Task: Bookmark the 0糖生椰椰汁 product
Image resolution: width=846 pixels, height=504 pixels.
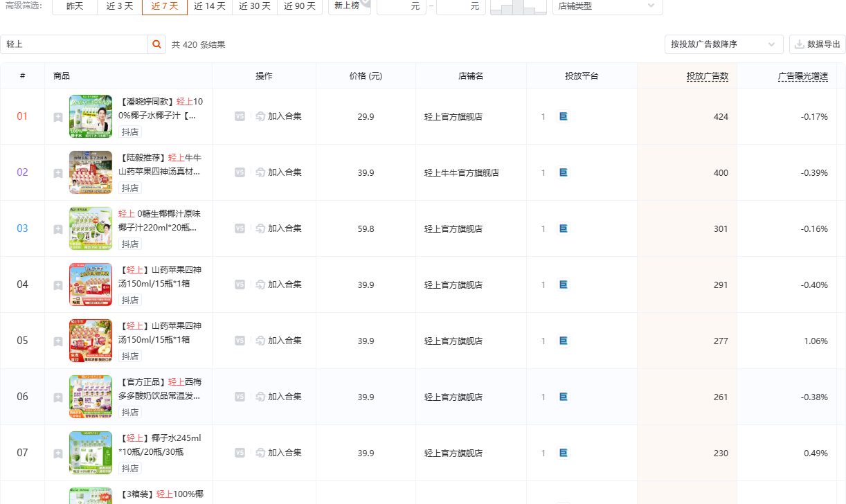Action: 58,229
